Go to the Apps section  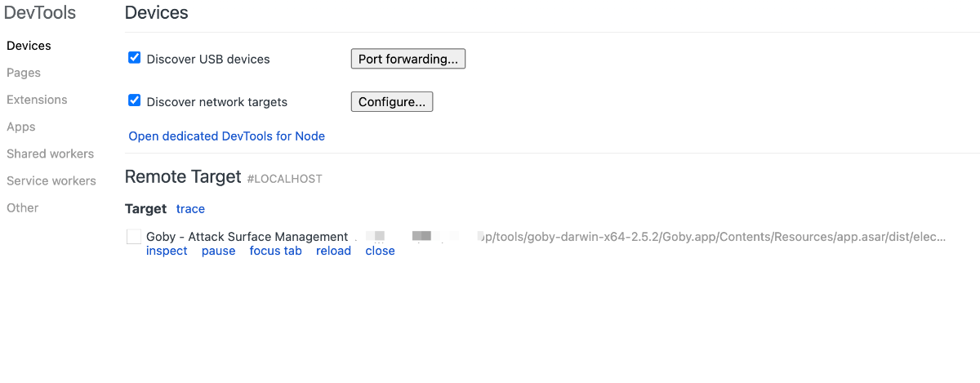click(21, 127)
